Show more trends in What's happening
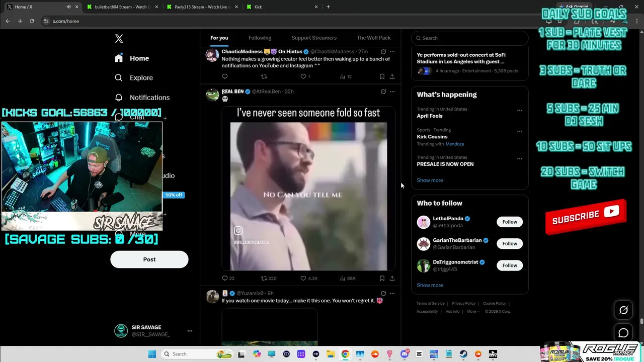This screenshot has width=644, height=362. click(430, 180)
